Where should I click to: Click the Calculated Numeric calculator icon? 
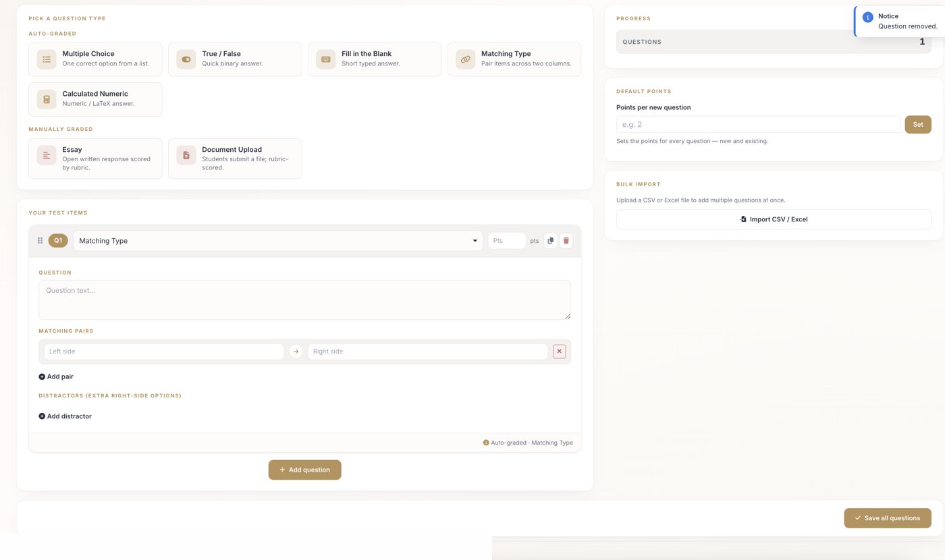pos(47,99)
